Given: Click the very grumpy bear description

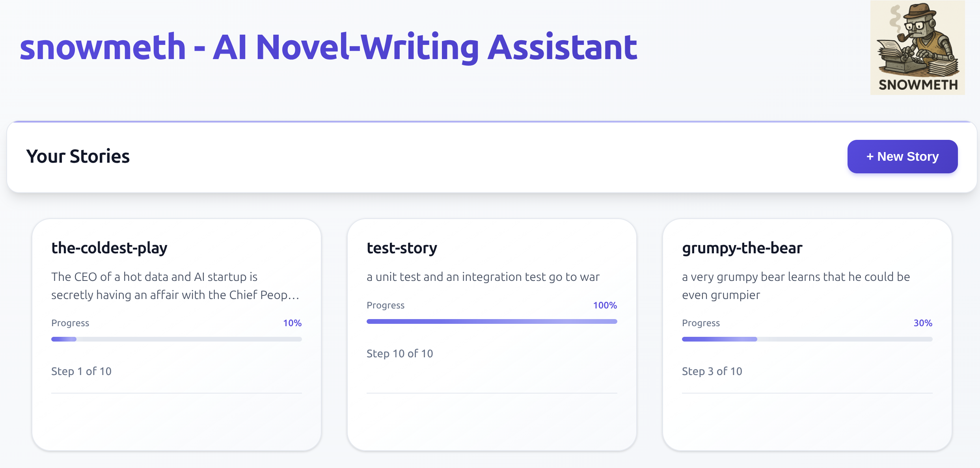Looking at the screenshot, I should pos(796,286).
